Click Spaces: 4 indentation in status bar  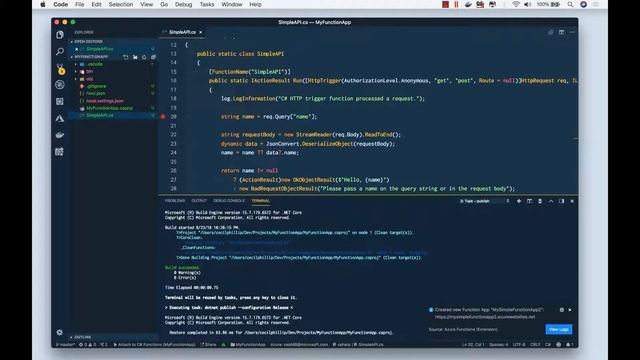pyautogui.click(x=498, y=344)
